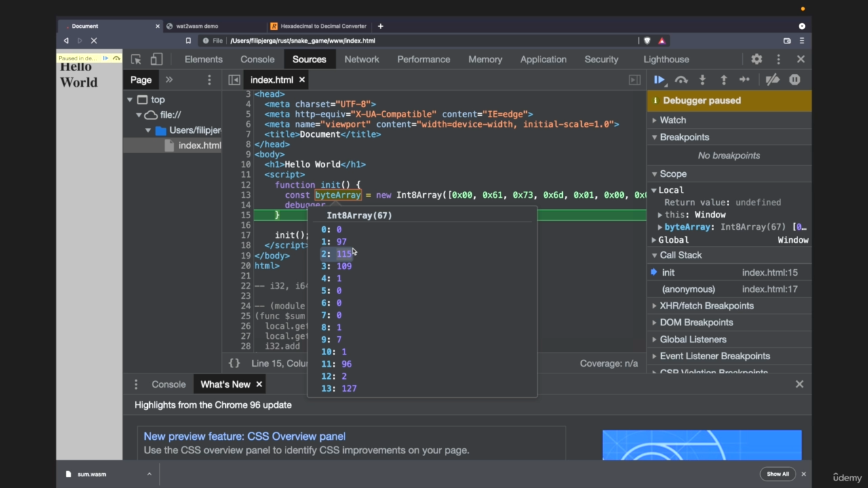This screenshot has width=868, height=488.
Task: Open the Network panel
Action: coord(362,59)
